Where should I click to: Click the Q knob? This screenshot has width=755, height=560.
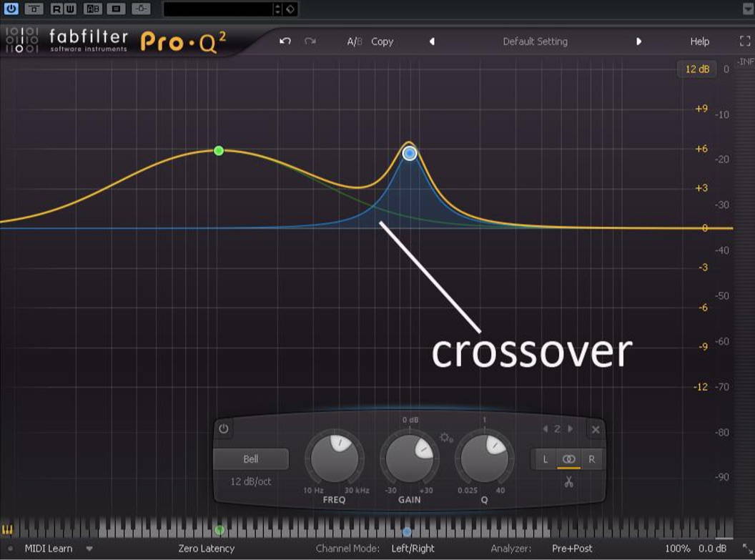485,458
